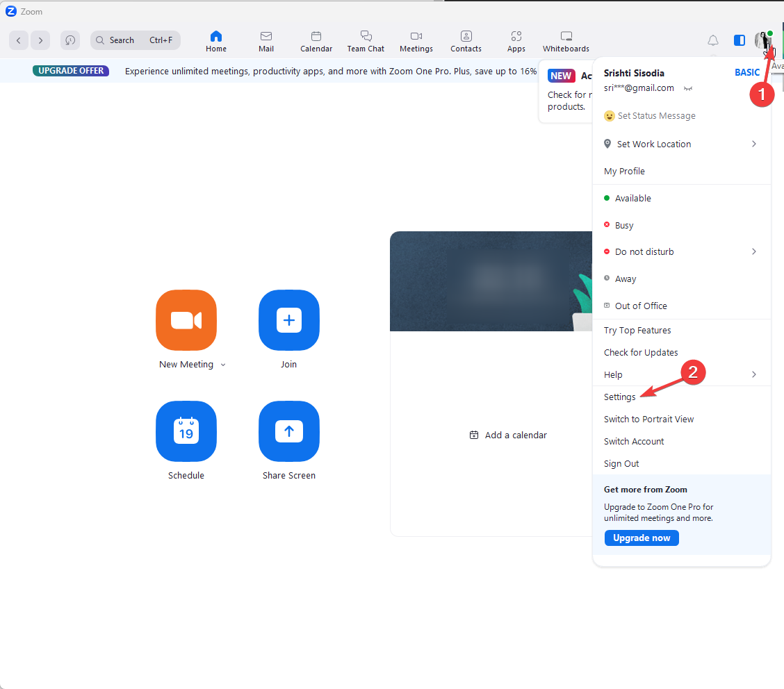Screen dimensions: 784x689
Task: Click the BASIC plan label
Action: coord(747,72)
